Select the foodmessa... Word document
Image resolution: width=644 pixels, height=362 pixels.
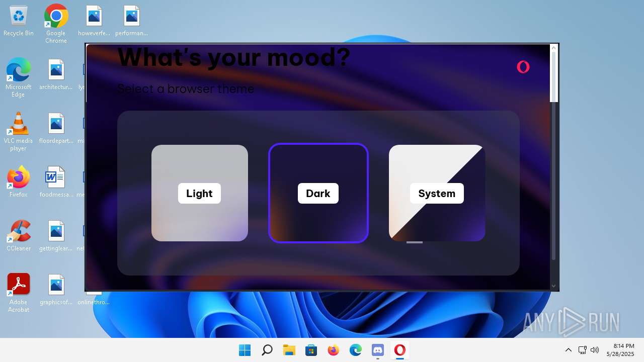(56, 183)
